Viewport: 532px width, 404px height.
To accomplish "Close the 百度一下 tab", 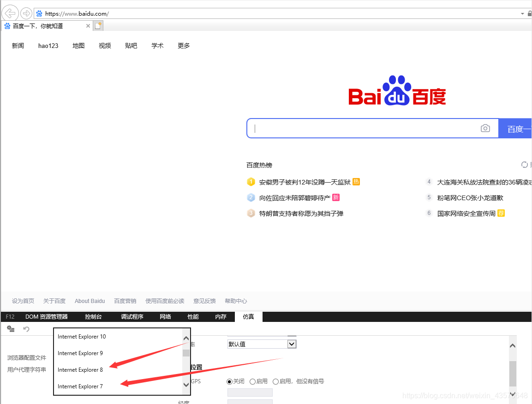I will coord(88,26).
